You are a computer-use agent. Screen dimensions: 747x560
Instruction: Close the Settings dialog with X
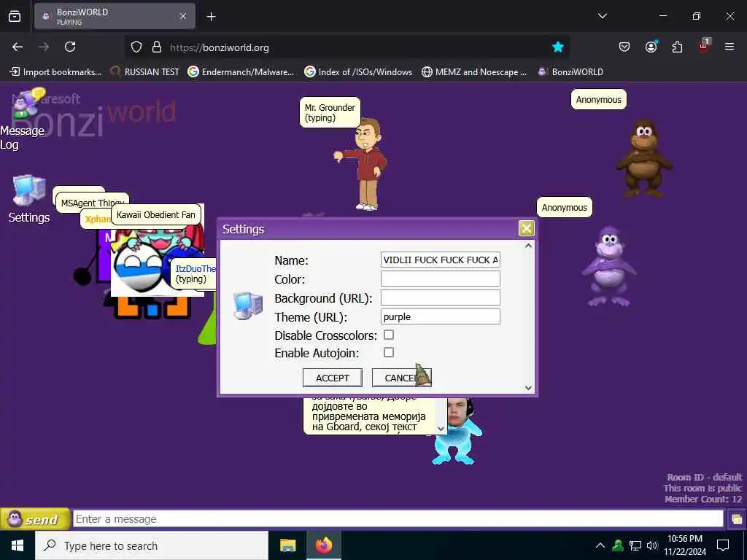[526, 228]
